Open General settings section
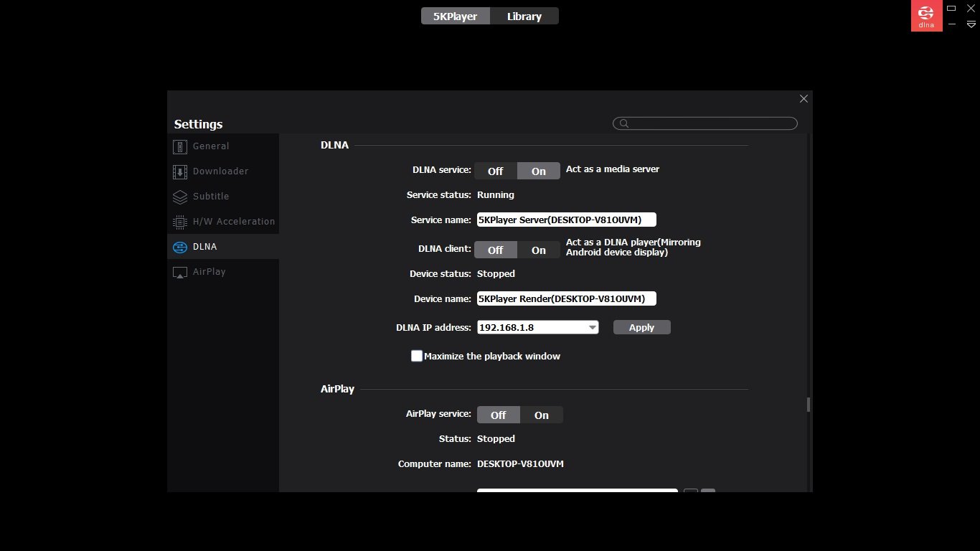This screenshot has height=551, width=980. pos(223,146)
